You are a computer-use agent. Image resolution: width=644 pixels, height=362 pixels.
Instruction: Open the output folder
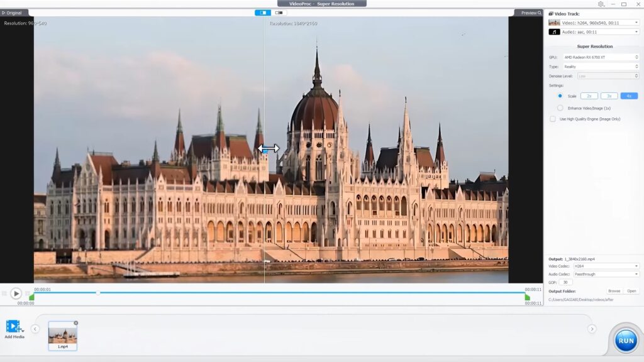coord(631,291)
